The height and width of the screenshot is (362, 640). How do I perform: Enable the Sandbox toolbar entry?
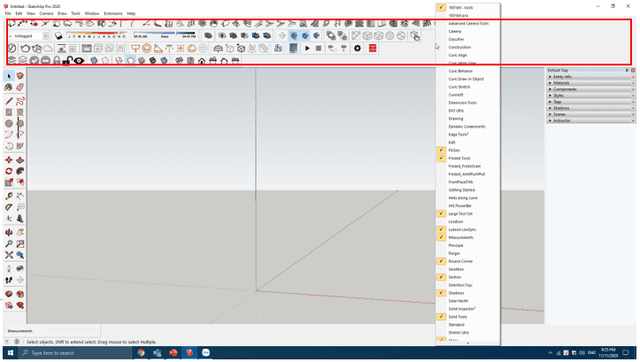pos(468,269)
